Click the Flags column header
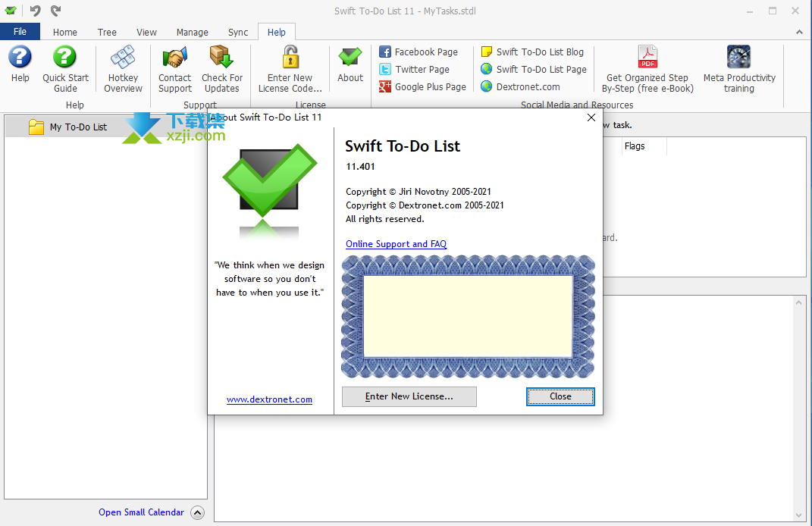This screenshot has width=812, height=526. point(644,146)
